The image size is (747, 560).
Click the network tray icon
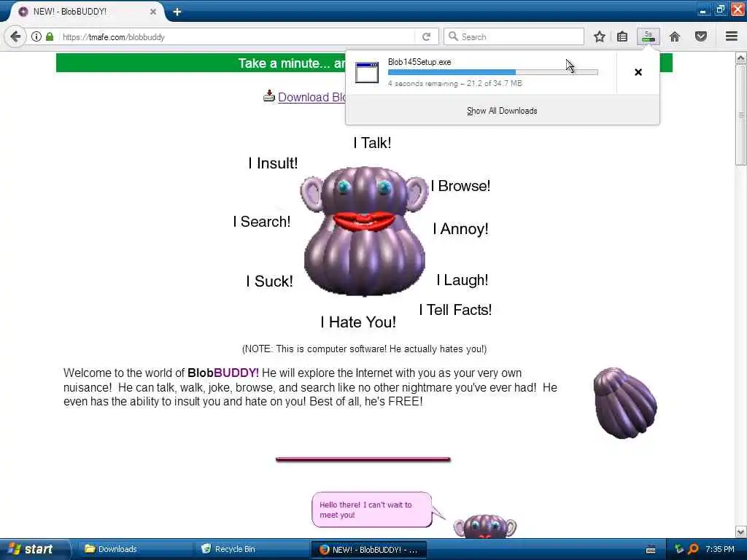[679, 549]
